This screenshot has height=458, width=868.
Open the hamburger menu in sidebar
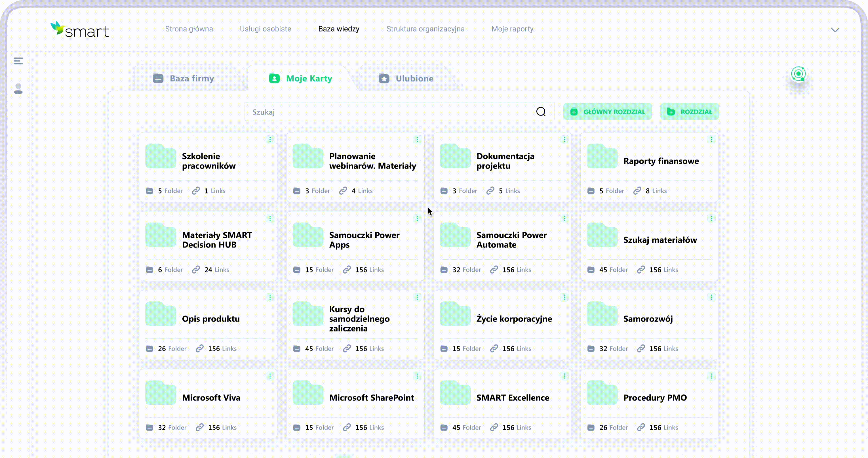click(x=18, y=61)
